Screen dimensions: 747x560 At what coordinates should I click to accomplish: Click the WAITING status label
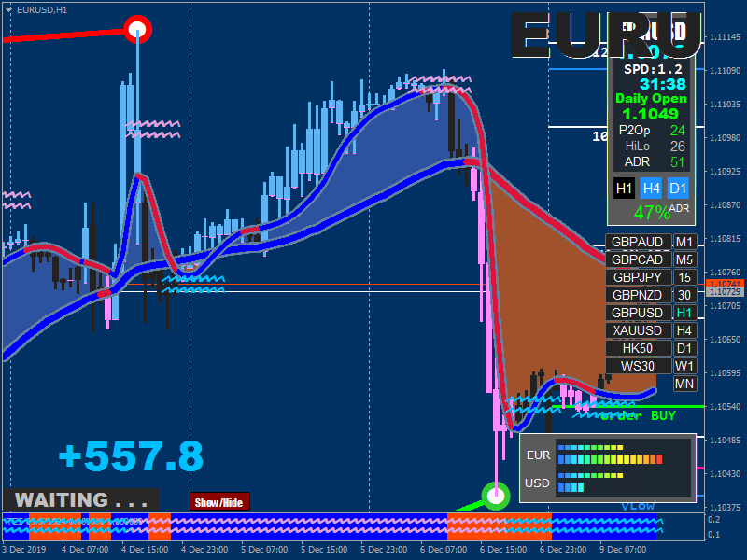point(81,500)
